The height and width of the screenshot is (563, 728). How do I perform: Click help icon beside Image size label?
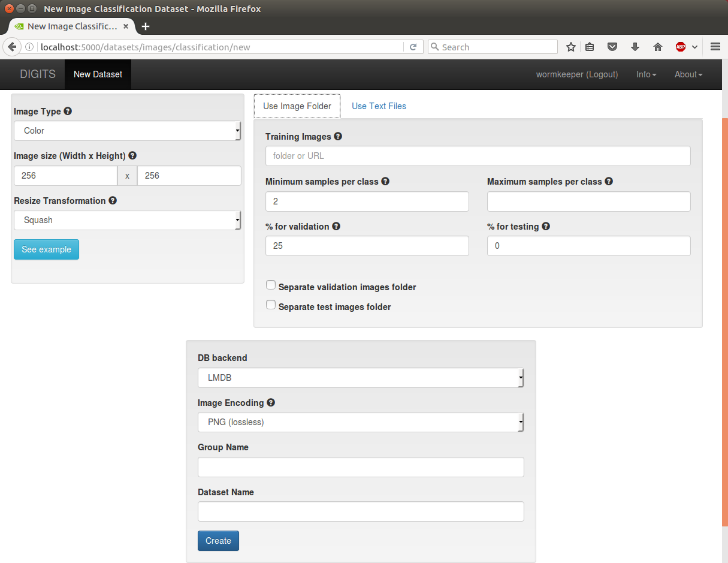click(132, 155)
